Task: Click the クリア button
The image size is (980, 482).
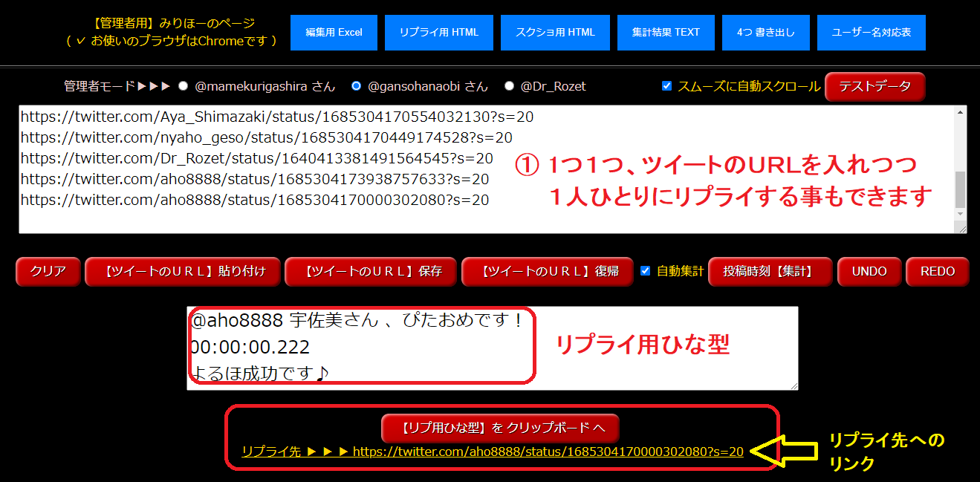Action: [48, 272]
